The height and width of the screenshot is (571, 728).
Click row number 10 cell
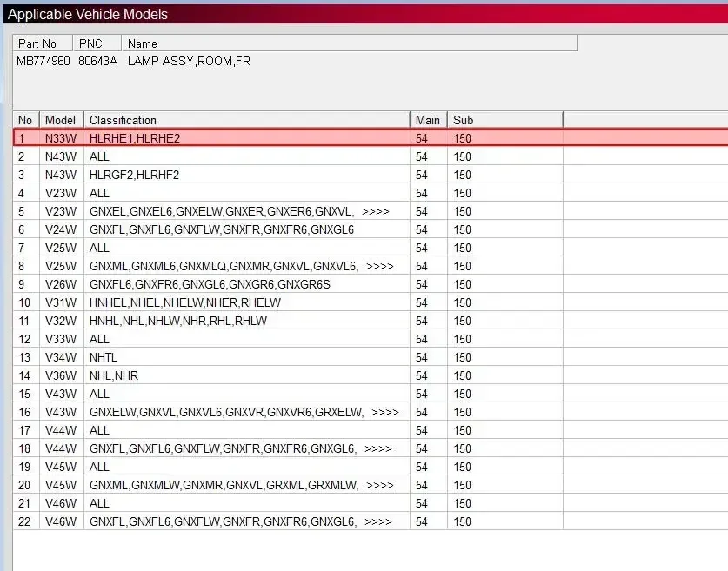tap(26, 302)
